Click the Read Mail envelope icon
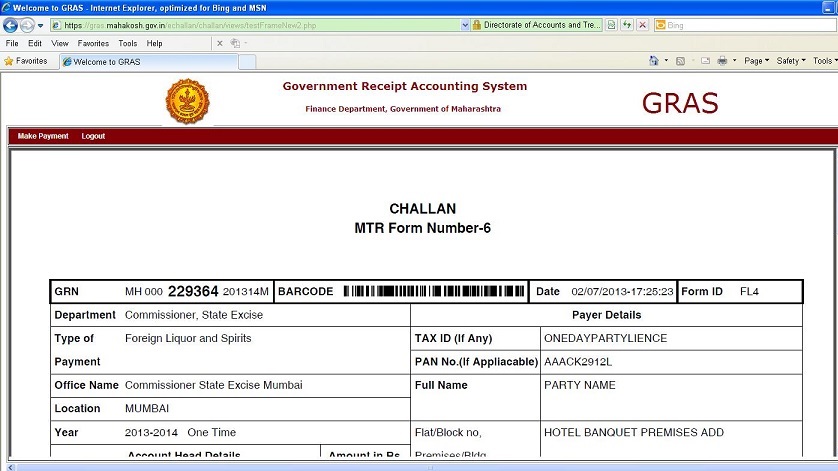 (x=705, y=61)
